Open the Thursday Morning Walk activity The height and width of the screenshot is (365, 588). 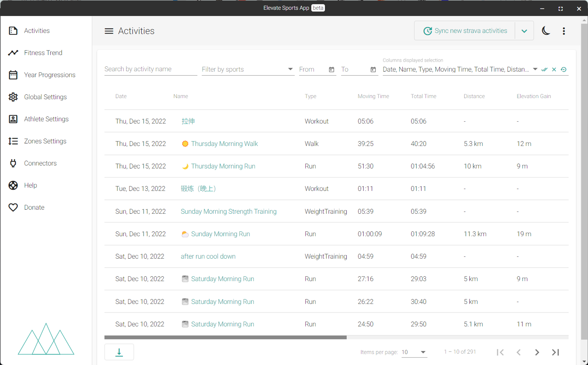tap(224, 144)
